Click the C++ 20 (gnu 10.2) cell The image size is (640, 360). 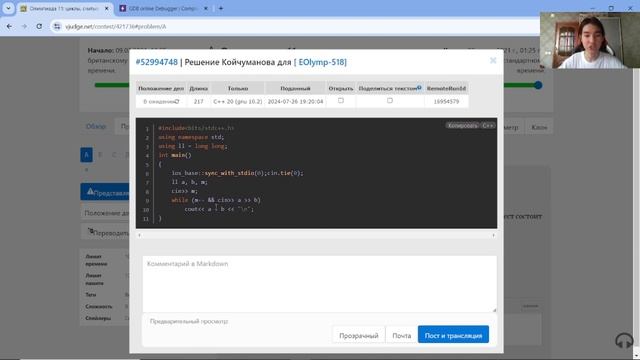click(x=238, y=101)
